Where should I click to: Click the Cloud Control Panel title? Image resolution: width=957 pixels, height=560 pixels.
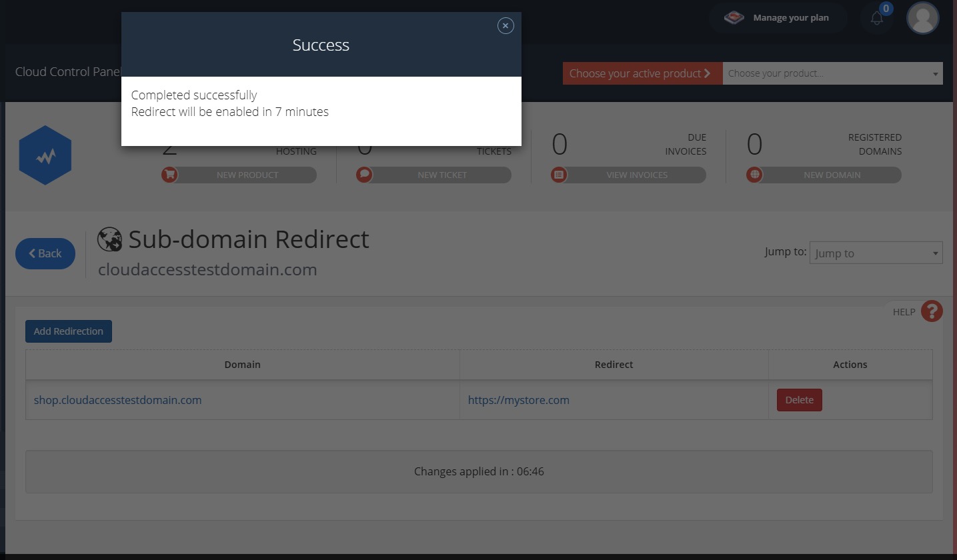pyautogui.click(x=68, y=71)
